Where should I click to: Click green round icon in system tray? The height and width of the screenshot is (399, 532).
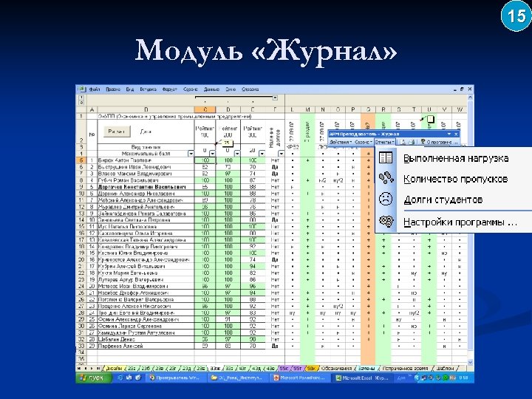445,378
